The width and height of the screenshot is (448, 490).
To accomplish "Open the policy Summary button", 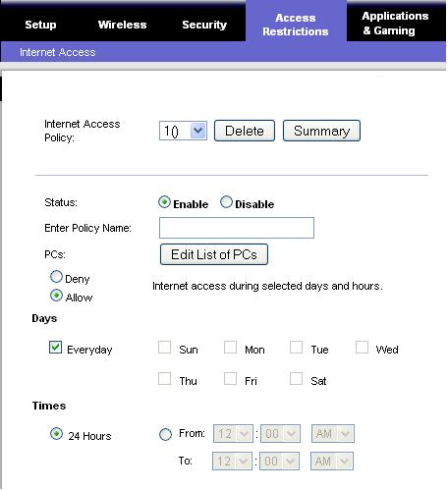I will (321, 131).
